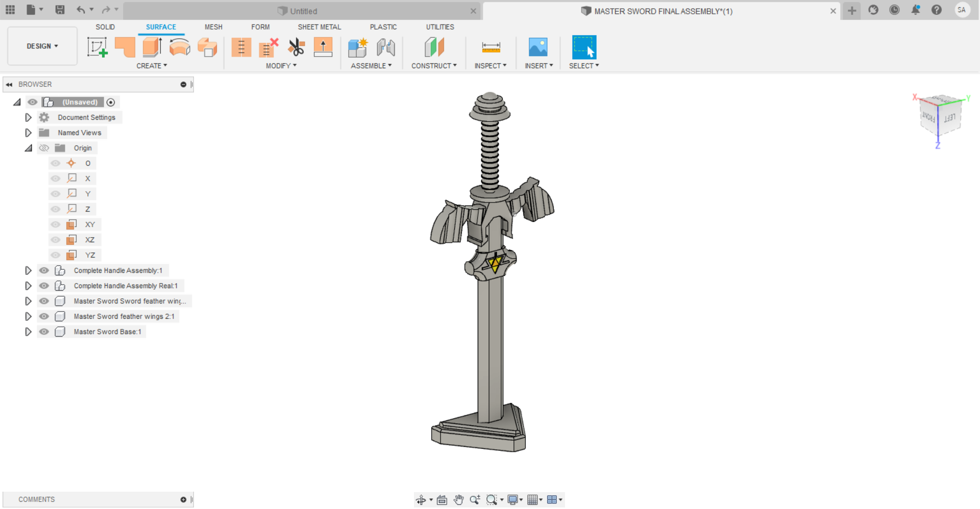
Task: Activate the Unsaved root component radio button
Action: pyautogui.click(x=111, y=102)
